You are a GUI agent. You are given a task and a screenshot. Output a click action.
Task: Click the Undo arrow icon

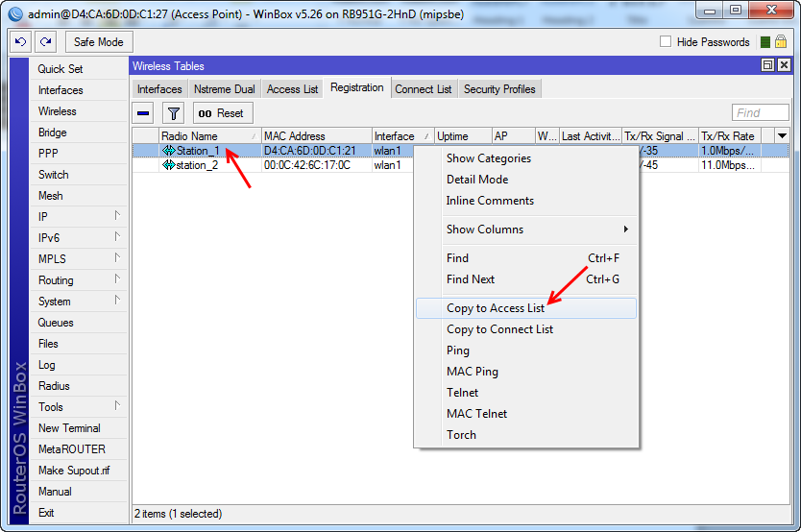click(x=20, y=42)
